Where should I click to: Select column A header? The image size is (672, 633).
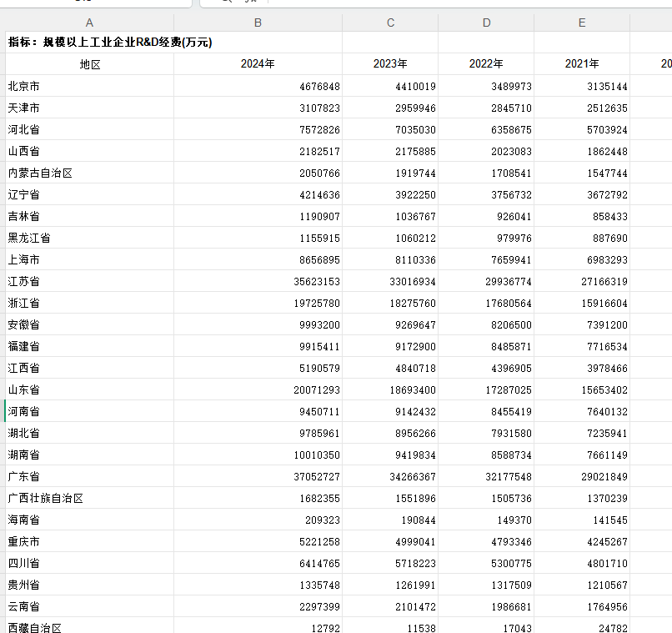pyautogui.click(x=89, y=23)
